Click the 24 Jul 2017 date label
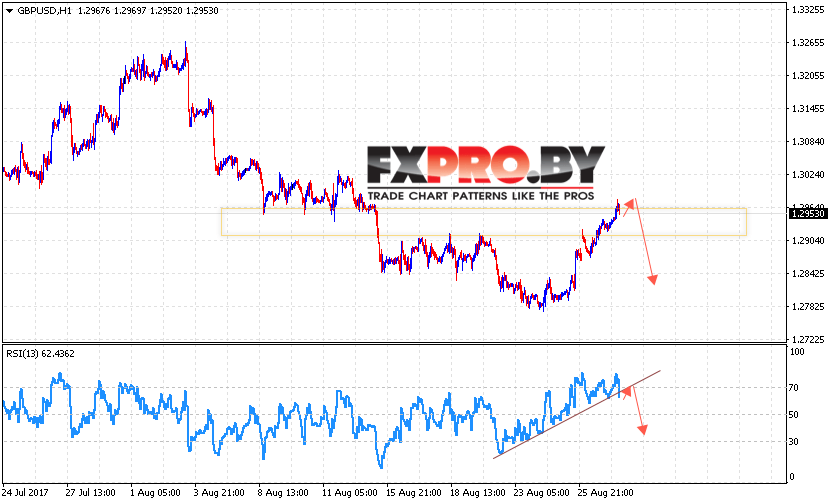 (25, 492)
